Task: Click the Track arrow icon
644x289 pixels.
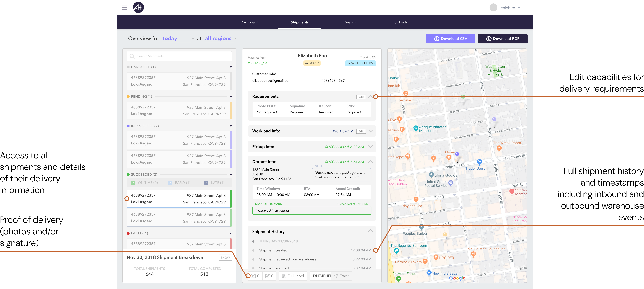Action: (x=336, y=276)
